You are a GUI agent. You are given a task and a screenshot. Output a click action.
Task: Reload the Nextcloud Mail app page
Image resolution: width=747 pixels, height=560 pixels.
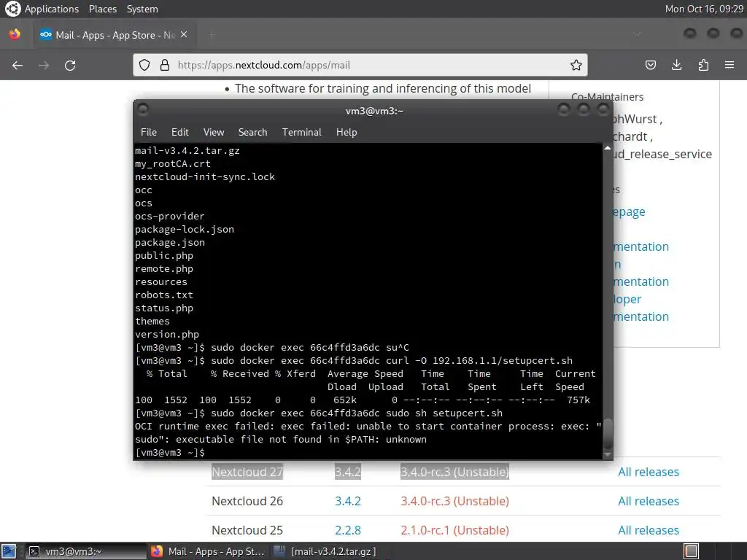(x=70, y=65)
